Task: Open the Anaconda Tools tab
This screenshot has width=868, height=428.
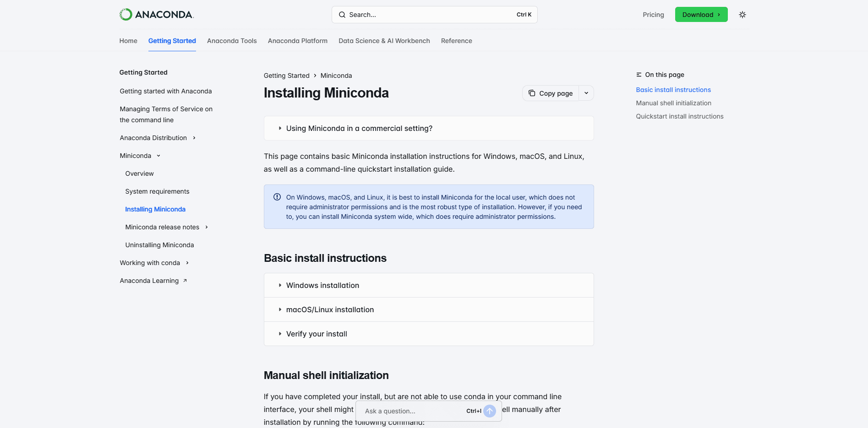Action: pos(232,41)
